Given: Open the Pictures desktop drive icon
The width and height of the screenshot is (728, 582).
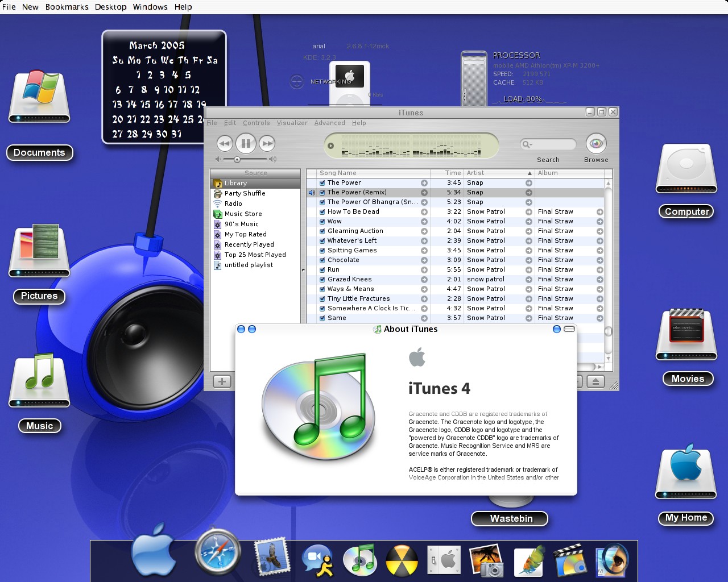Looking at the screenshot, I should (39, 251).
